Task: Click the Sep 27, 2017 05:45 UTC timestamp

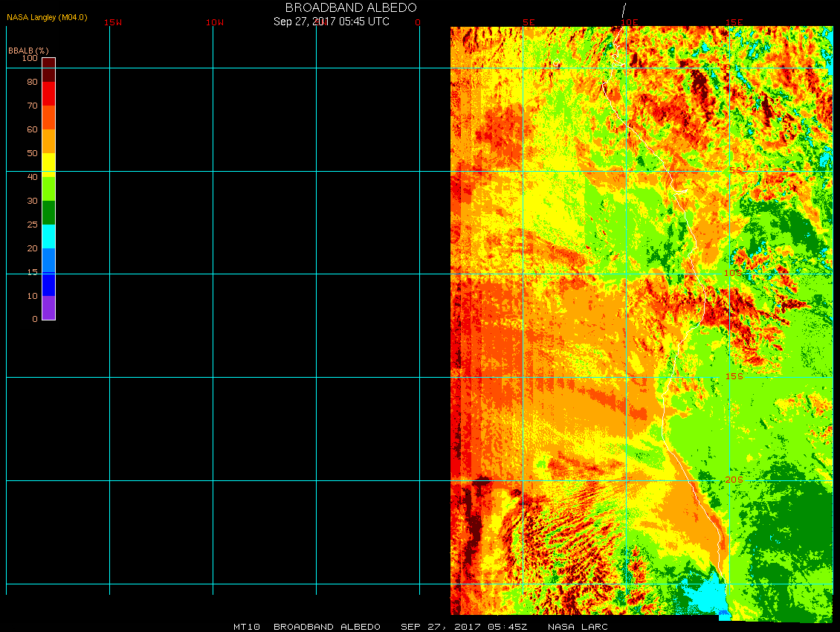Action: [x=332, y=22]
